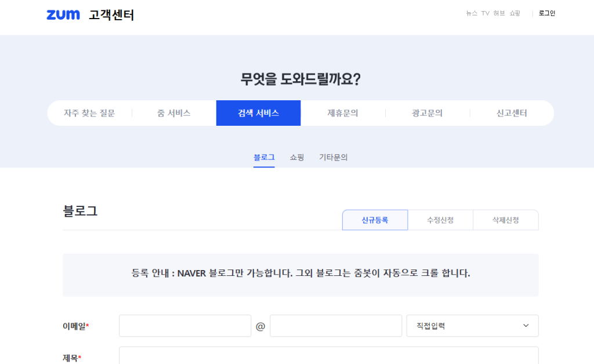
Task: Open the 뉴스 link in header
Action: click(472, 13)
